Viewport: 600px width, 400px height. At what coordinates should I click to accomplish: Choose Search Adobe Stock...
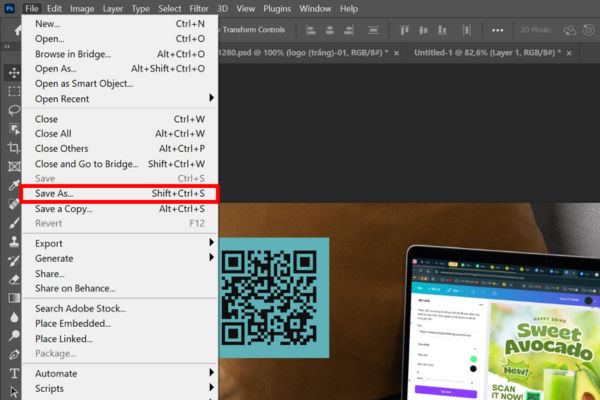(120, 309)
